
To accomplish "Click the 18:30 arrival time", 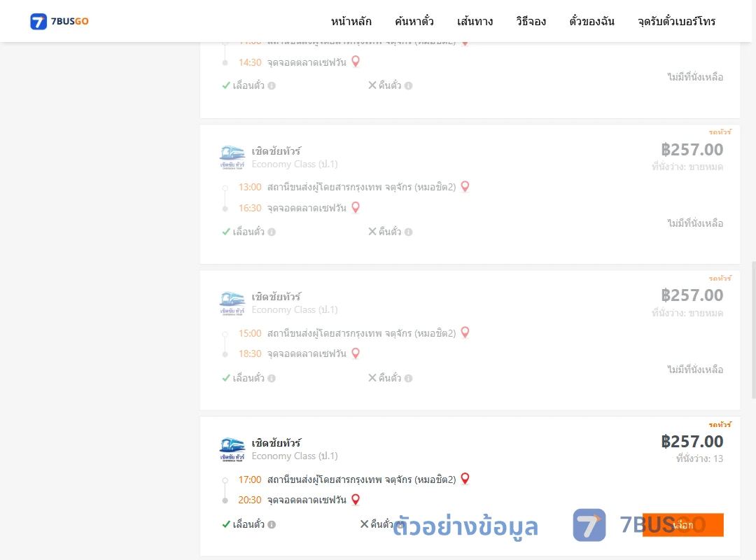I will point(250,353).
